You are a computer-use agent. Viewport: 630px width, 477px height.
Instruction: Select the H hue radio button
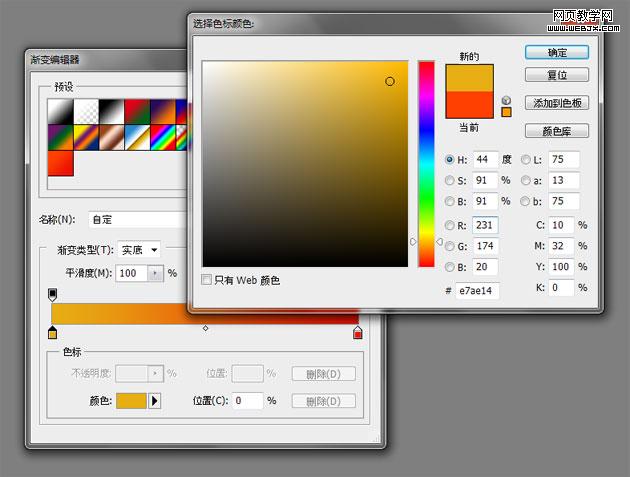(450, 160)
